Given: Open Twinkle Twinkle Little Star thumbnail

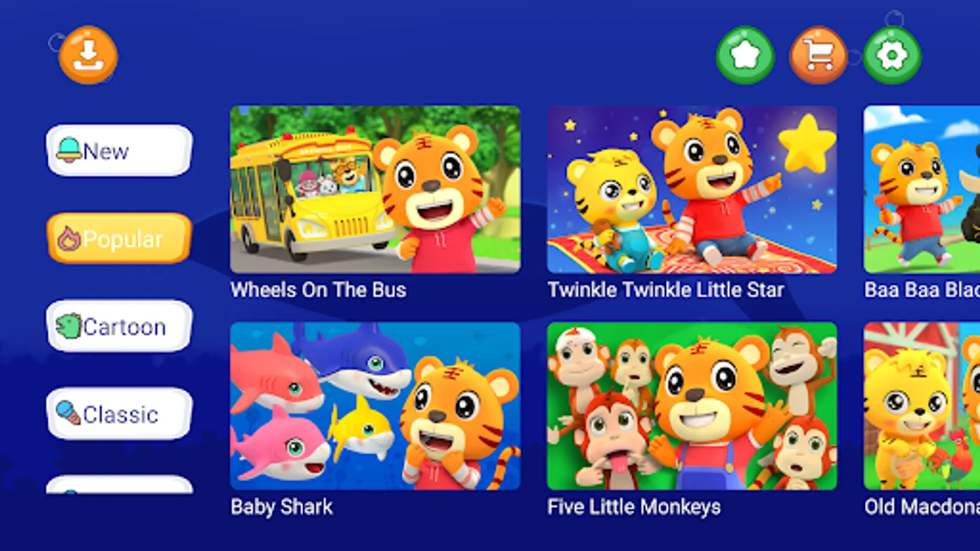Looking at the screenshot, I should point(692,190).
